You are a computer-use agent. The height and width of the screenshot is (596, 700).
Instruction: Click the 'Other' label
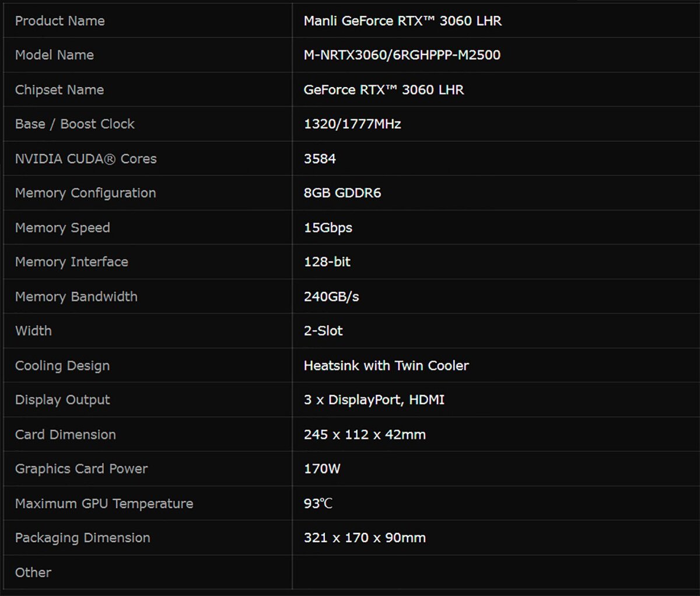(x=33, y=573)
